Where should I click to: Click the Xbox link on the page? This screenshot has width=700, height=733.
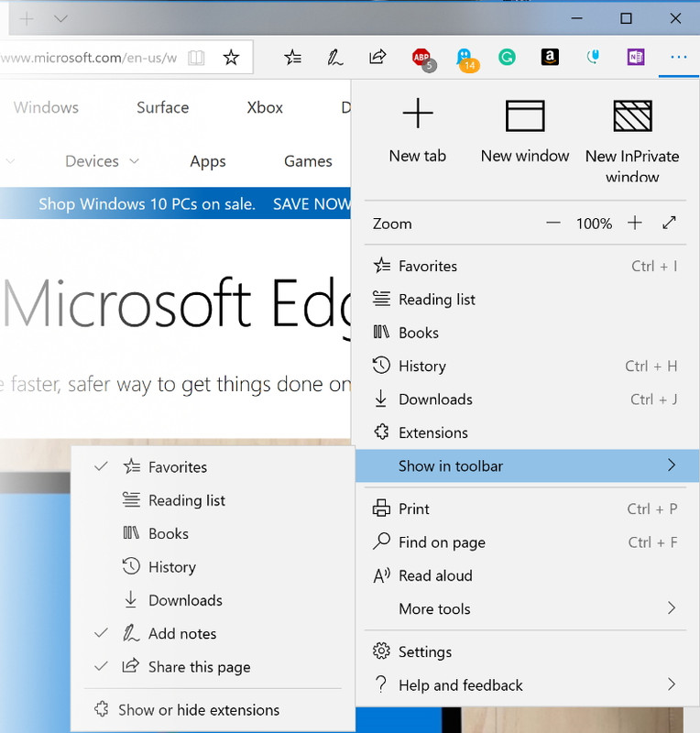tap(265, 107)
